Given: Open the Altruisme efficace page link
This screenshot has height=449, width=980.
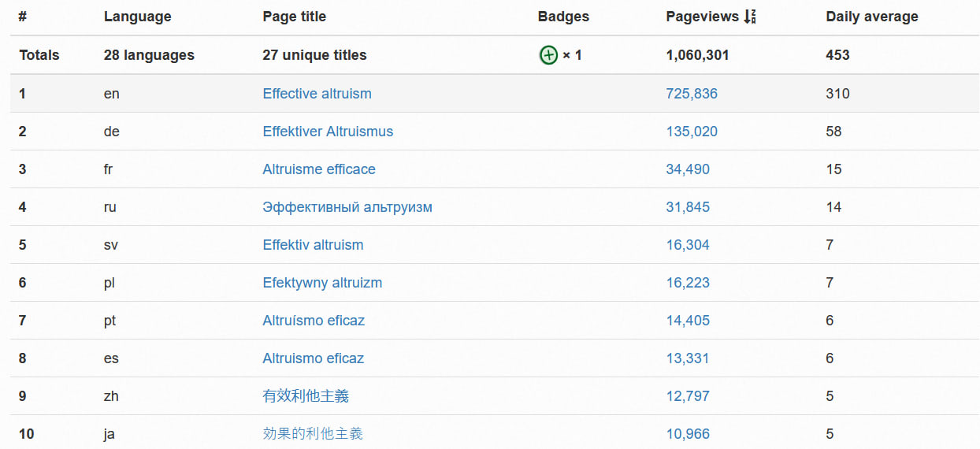Looking at the screenshot, I should (319, 169).
